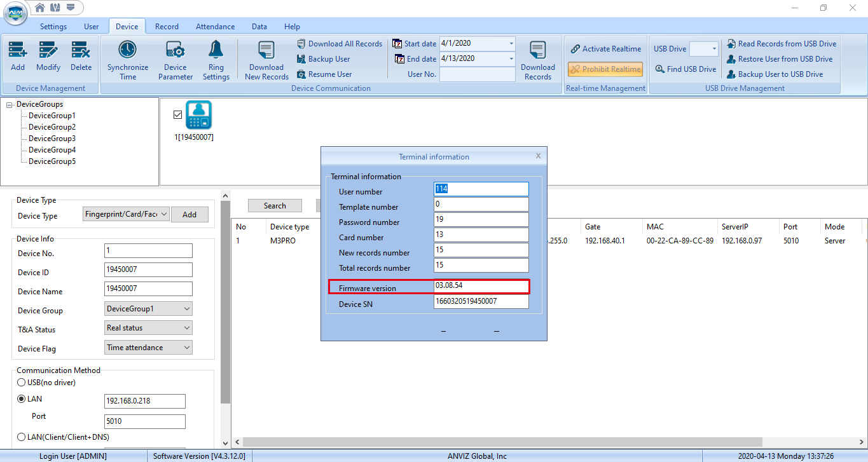The width and height of the screenshot is (868, 462).
Task: Click the Add device icon
Action: tap(18, 50)
